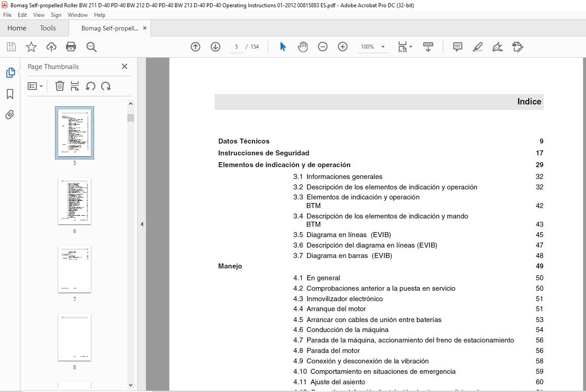Add a comment note icon

coord(458,47)
